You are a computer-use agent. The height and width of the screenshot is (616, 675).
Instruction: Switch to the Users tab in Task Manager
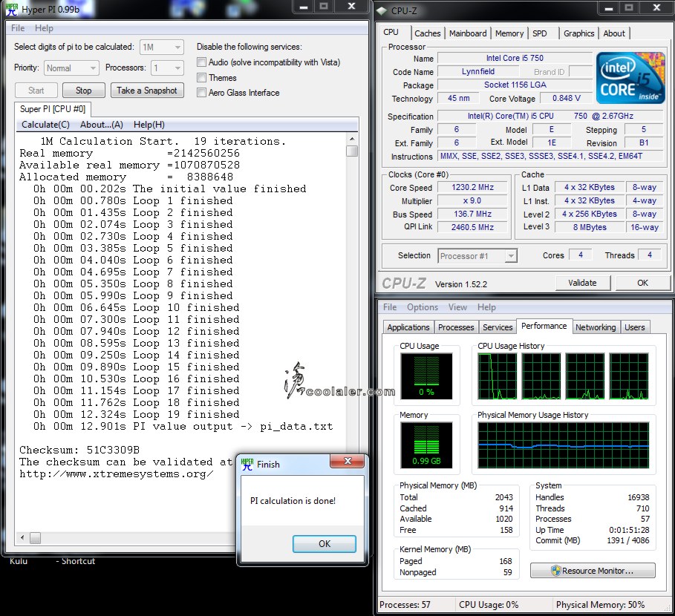pos(635,327)
